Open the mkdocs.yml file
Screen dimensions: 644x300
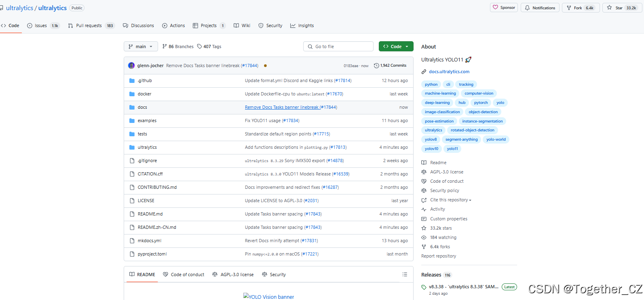pos(149,241)
